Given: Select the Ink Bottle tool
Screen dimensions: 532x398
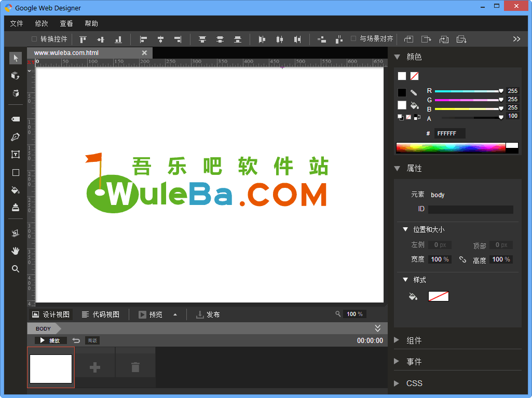Looking at the screenshot, I should coord(16,208).
